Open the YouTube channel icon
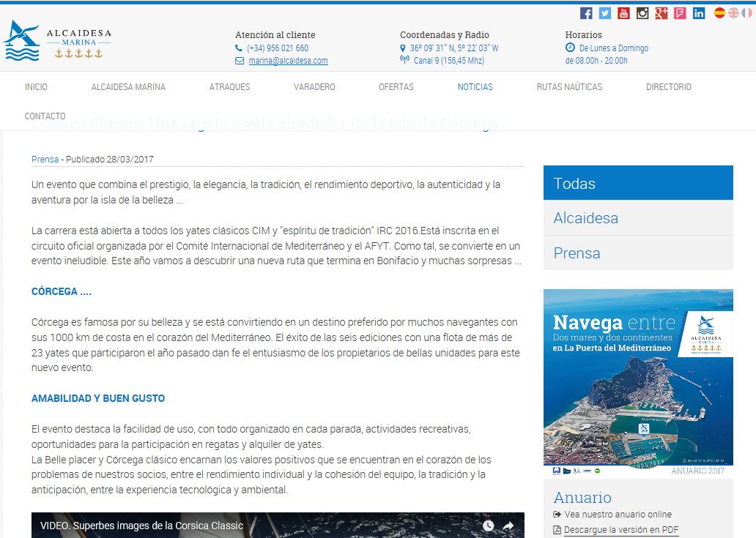 pos(624,13)
